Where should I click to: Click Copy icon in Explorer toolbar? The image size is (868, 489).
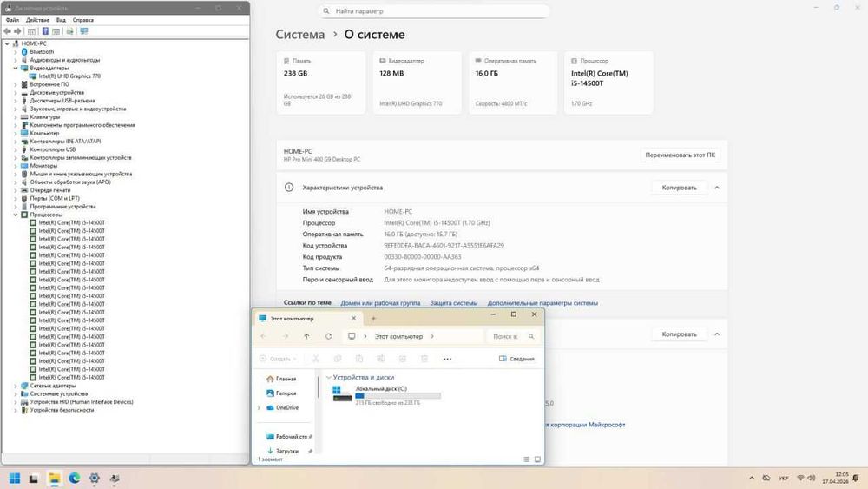[337, 359]
